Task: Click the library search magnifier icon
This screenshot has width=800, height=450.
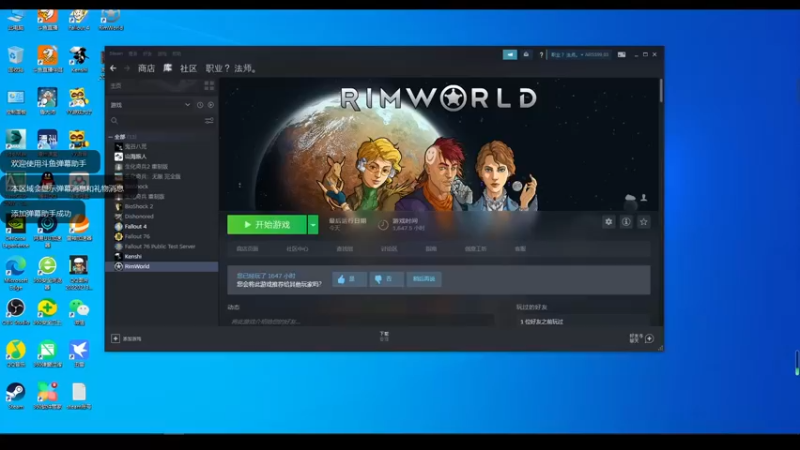Action: pyautogui.click(x=114, y=120)
